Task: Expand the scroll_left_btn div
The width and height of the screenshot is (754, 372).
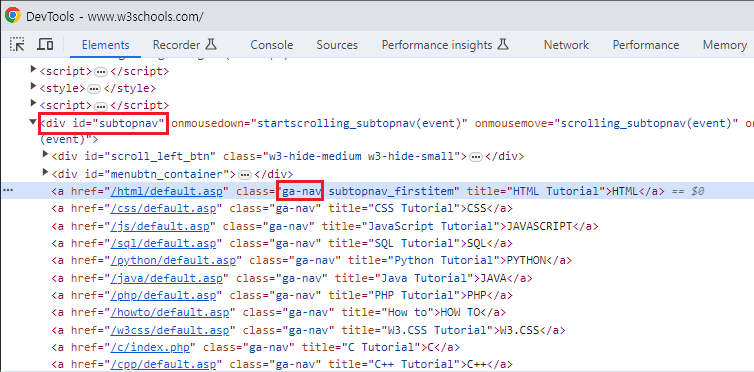Action: 46,155
